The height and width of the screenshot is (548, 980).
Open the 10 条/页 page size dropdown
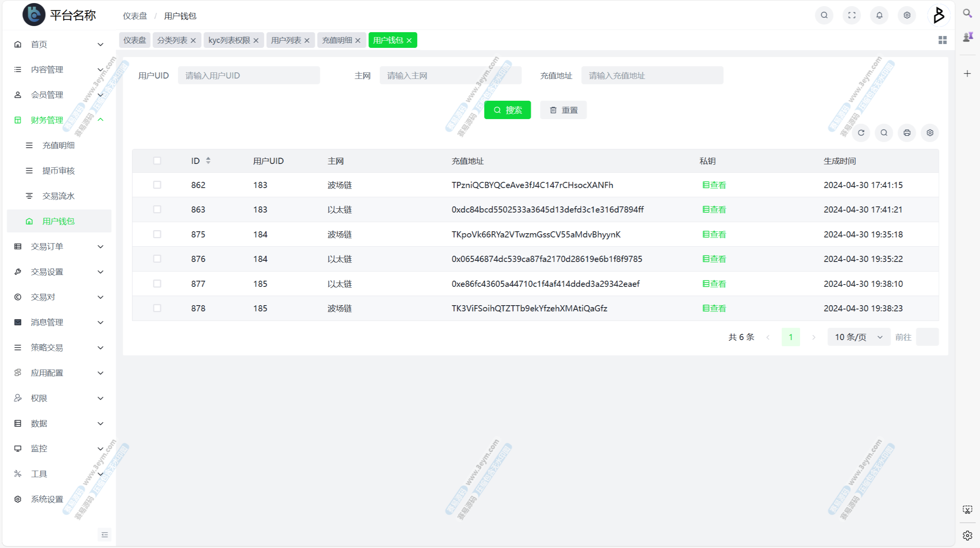click(858, 337)
